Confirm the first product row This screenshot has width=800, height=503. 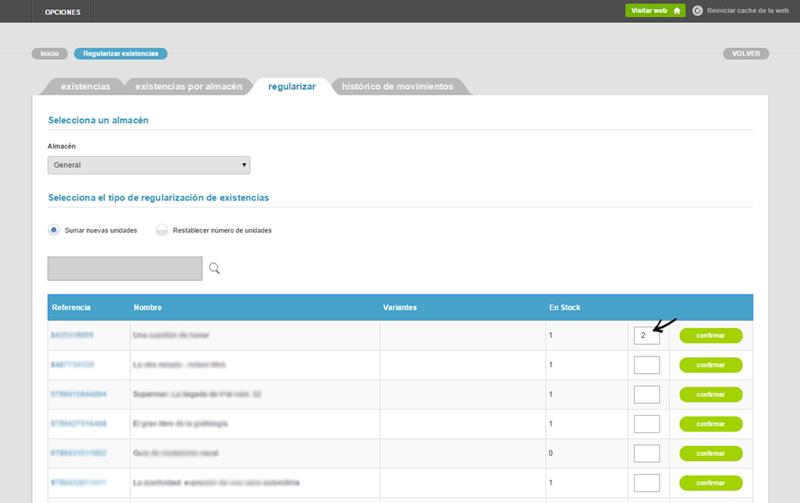[710, 335]
